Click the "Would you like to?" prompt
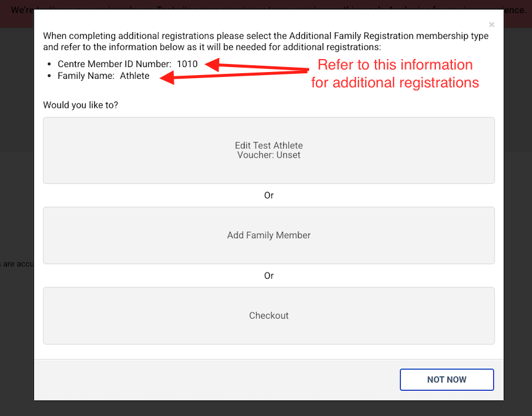Screen dimensions: 532x416 (81, 105)
